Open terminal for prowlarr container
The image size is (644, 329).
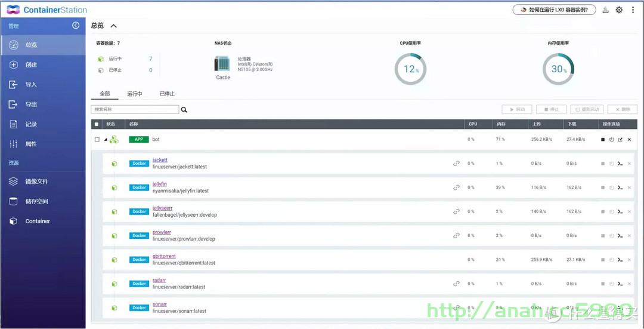point(620,236)
